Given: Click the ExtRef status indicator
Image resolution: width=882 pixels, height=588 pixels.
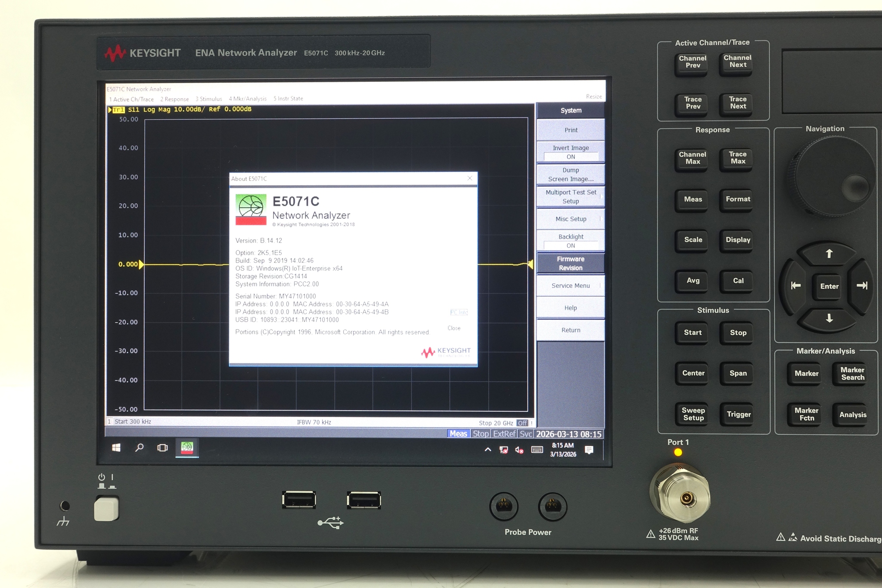Looking at the screenshot, I should point(504,434).
